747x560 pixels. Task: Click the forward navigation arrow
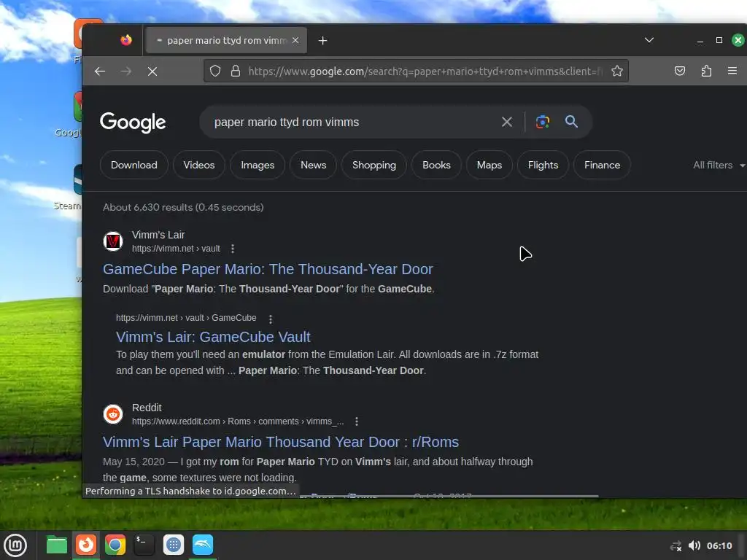coord(125,71)
